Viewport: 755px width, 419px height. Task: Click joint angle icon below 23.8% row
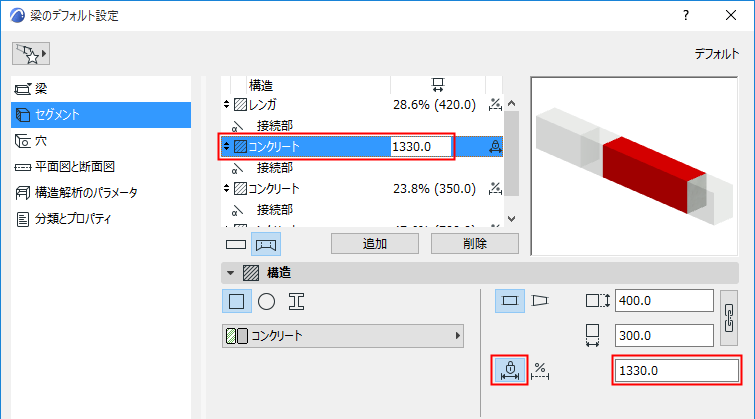pos(237,210)
